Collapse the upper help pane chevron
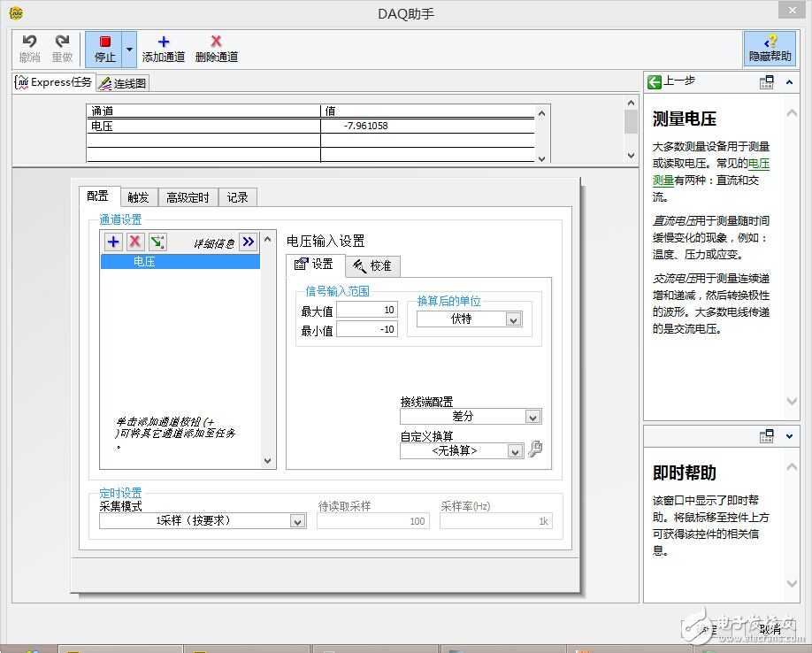 tap(789, 81)
